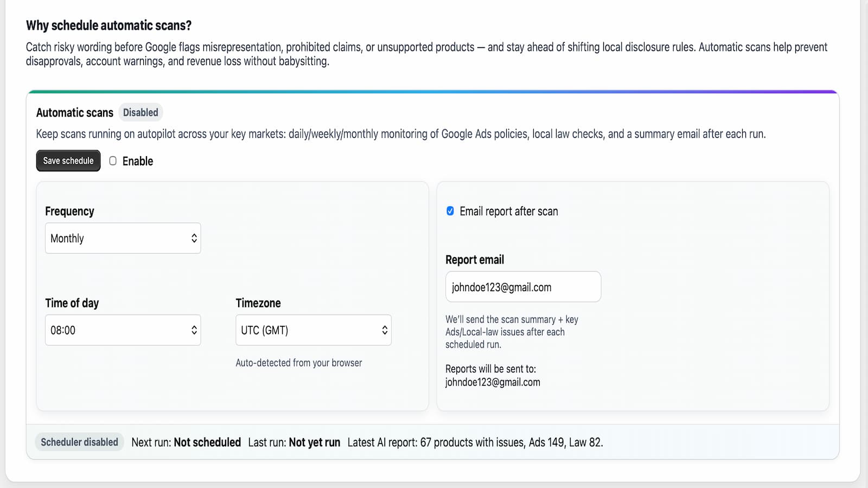The height and width of the screenshot is (488, 868).
Task: Uncheck Email report after scan
Action: (450, 211)
